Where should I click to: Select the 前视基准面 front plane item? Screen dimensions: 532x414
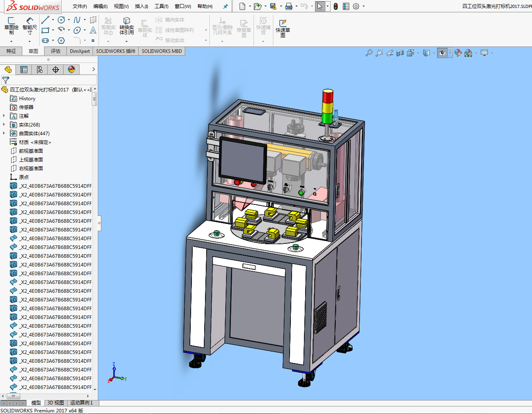31,151
